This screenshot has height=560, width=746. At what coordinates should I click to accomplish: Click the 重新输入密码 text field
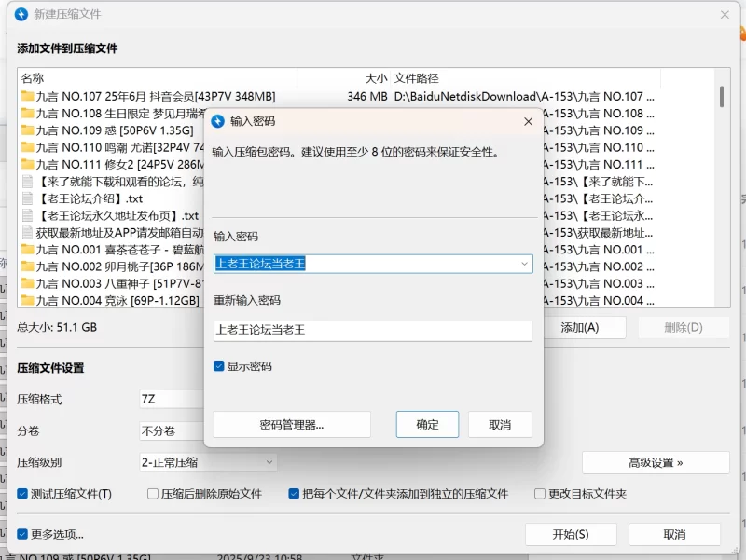click(373, 331)
